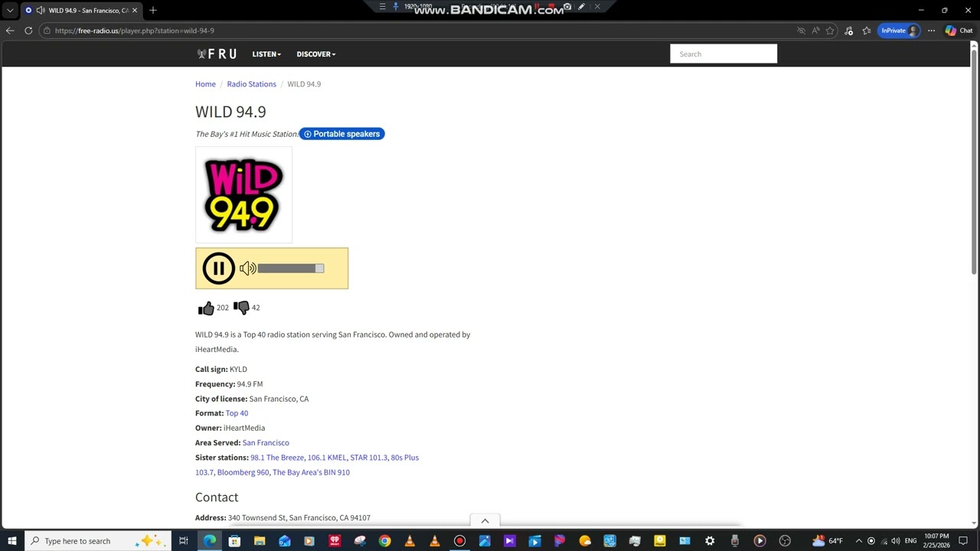Pause the WILD 94.9 radio stream
Viewport: 980px width, 551px height.
click(218, 269)
